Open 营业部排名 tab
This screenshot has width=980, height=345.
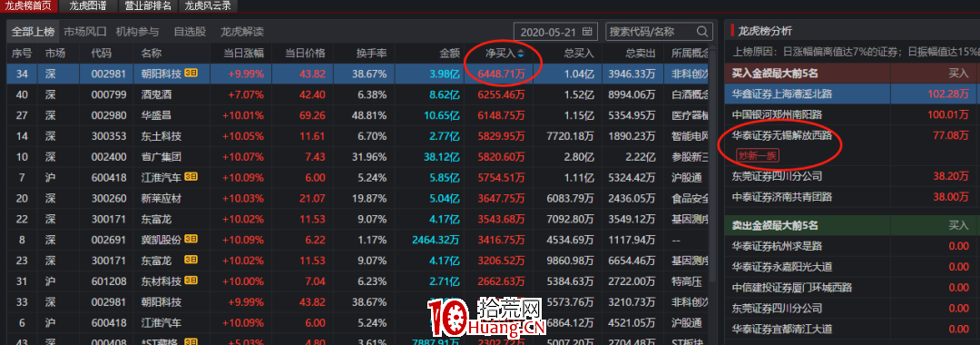[x=148, y=6]
